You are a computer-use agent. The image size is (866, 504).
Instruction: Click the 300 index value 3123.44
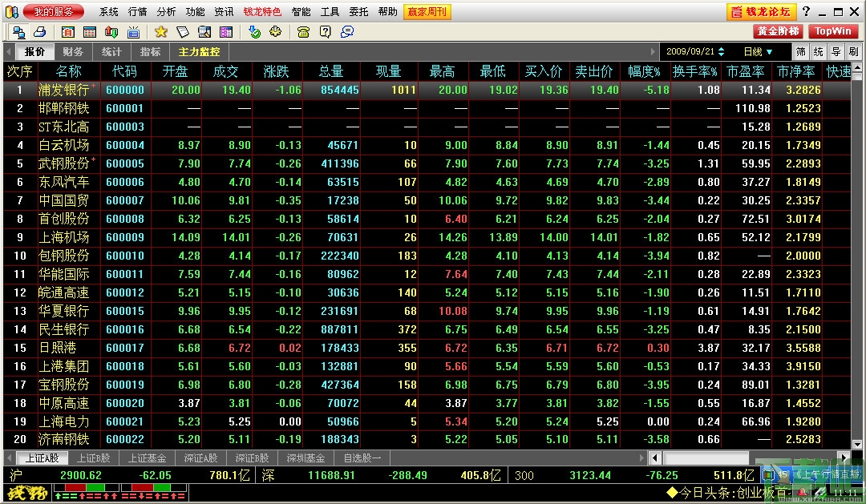coord(590,475)
